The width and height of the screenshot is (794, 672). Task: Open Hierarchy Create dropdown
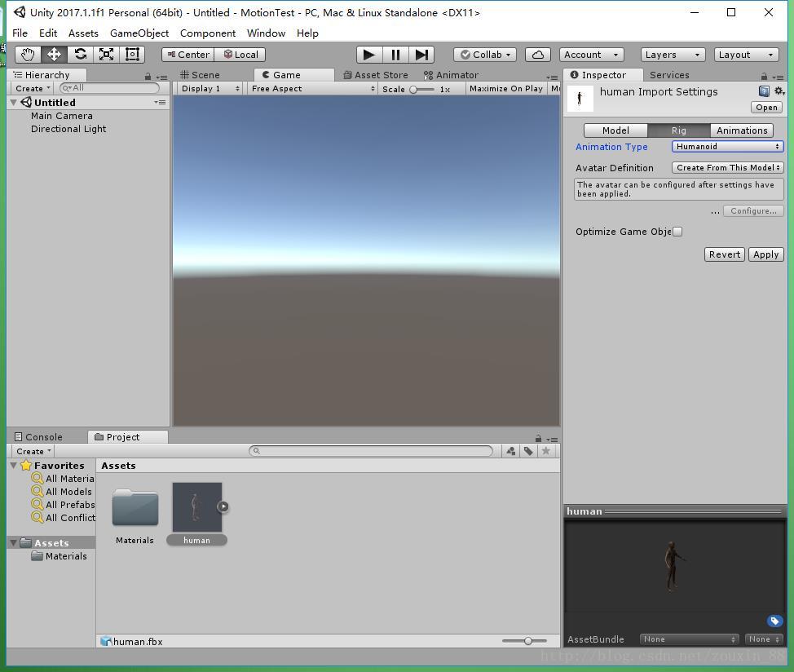pos(33,89)
